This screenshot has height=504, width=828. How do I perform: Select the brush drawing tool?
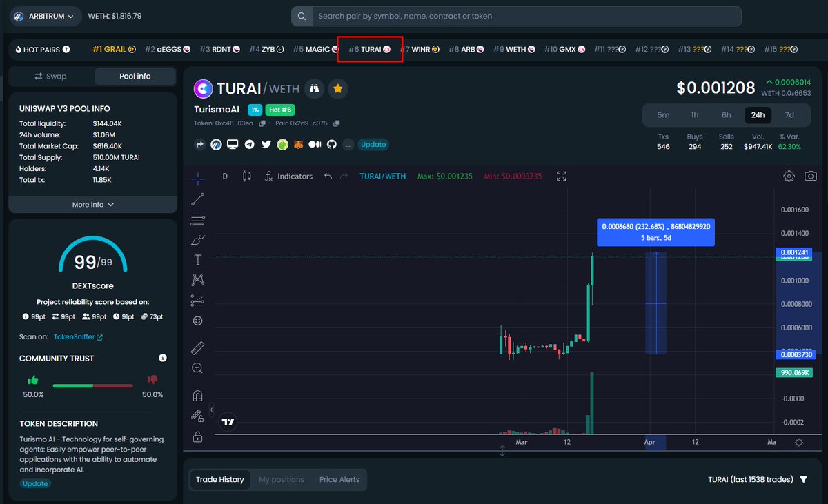pos(198,240)
